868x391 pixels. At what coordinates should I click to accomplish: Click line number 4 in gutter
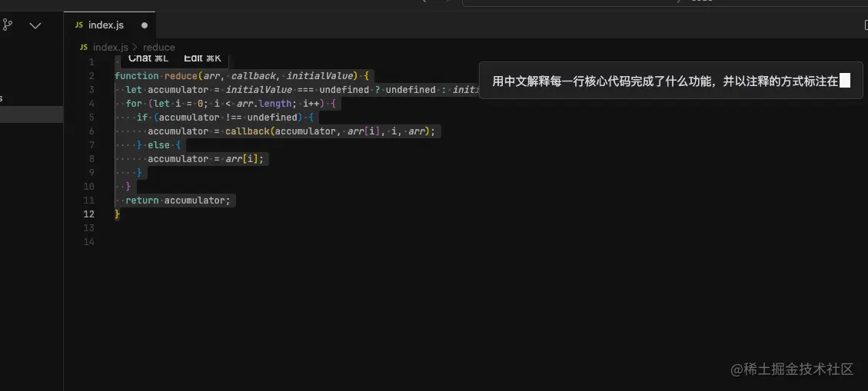pos(91,104)
